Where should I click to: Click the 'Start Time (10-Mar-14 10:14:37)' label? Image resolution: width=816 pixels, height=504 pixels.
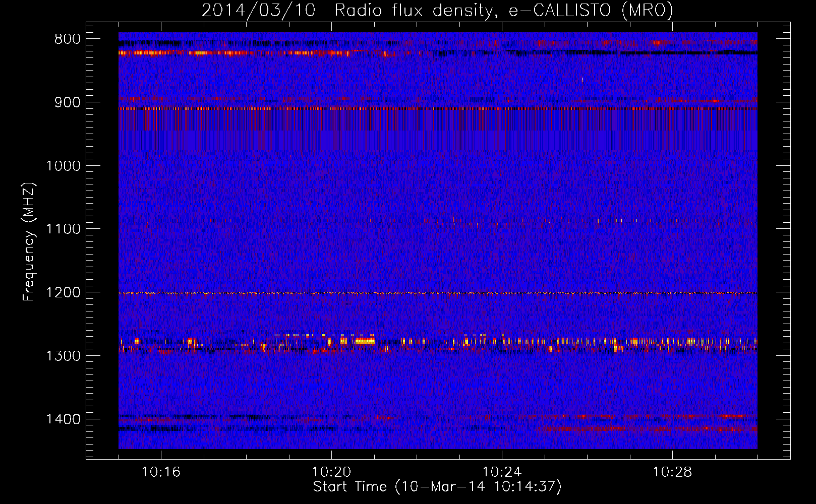(x=437, y=487)
